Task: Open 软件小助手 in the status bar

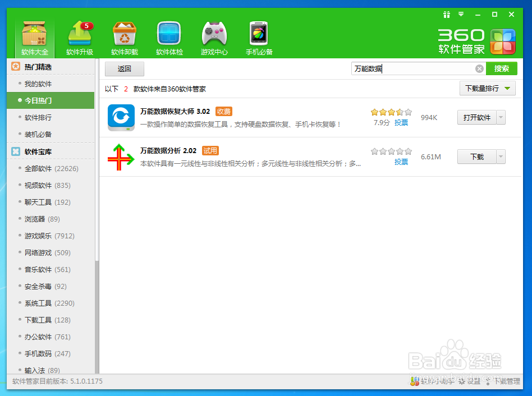Action: click(x=432, y=381)
